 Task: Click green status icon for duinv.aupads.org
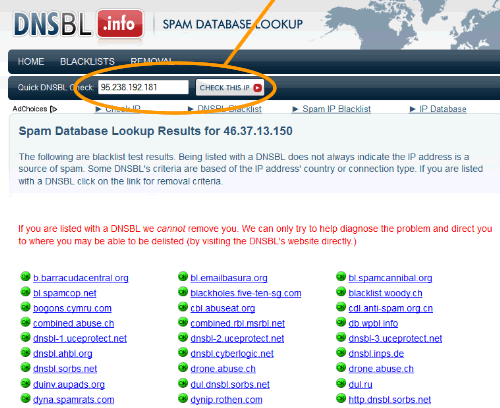click(x=25, y=383)
